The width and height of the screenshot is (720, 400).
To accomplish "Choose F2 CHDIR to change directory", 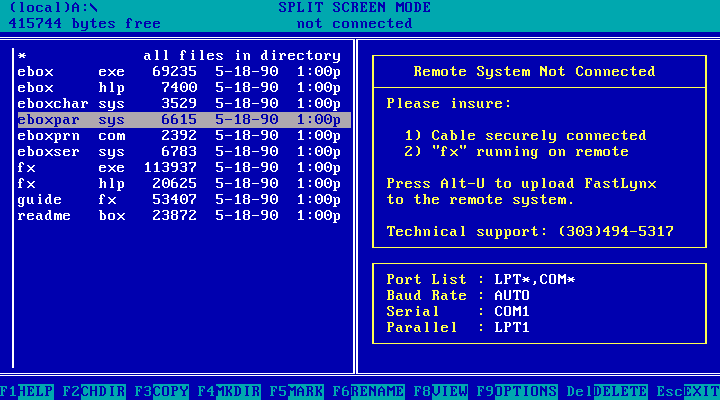I will [x=94, y=391].
